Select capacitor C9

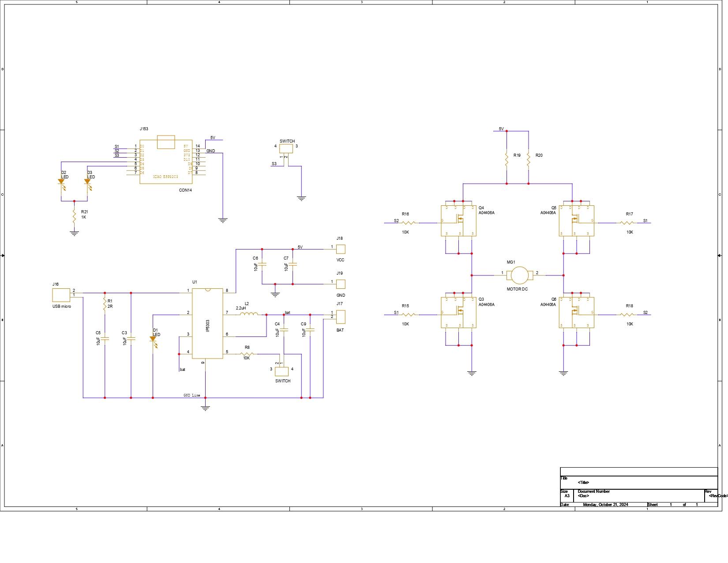click(x=310, y=330)
